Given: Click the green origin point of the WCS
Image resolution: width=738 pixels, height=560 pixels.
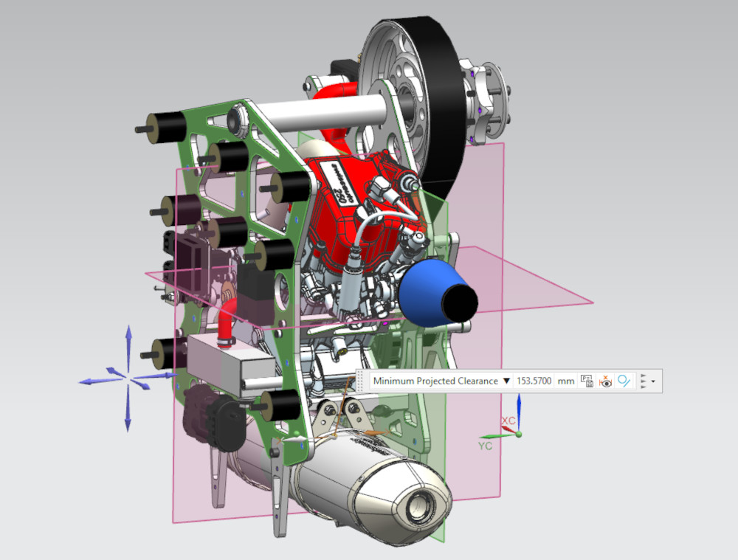Looking at the screenshot, I should (518, 435).
